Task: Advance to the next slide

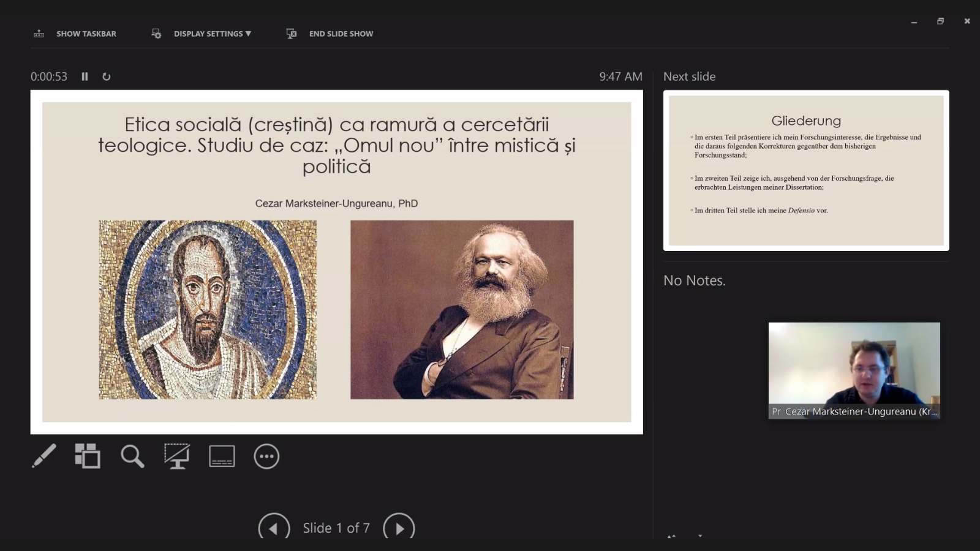Action: pos(399,528)
